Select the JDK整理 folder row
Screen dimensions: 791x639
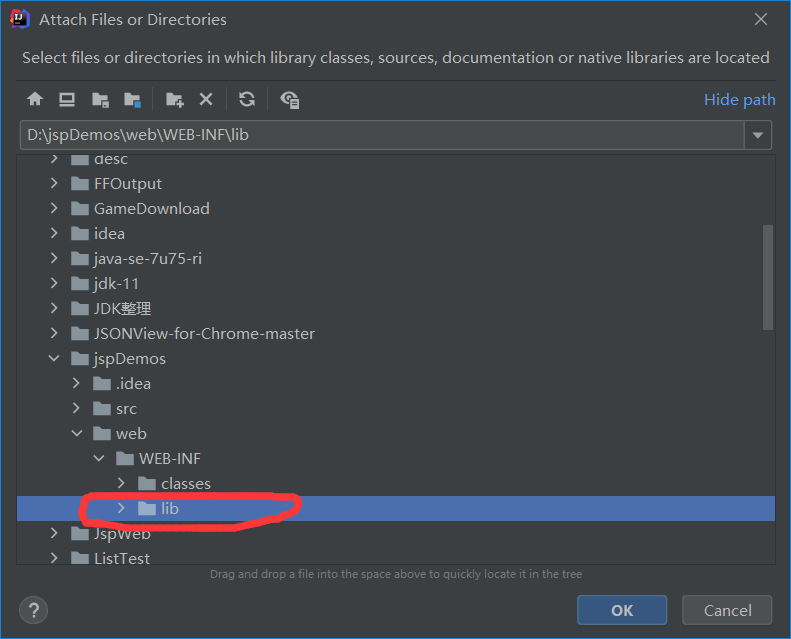coord(396,309)
